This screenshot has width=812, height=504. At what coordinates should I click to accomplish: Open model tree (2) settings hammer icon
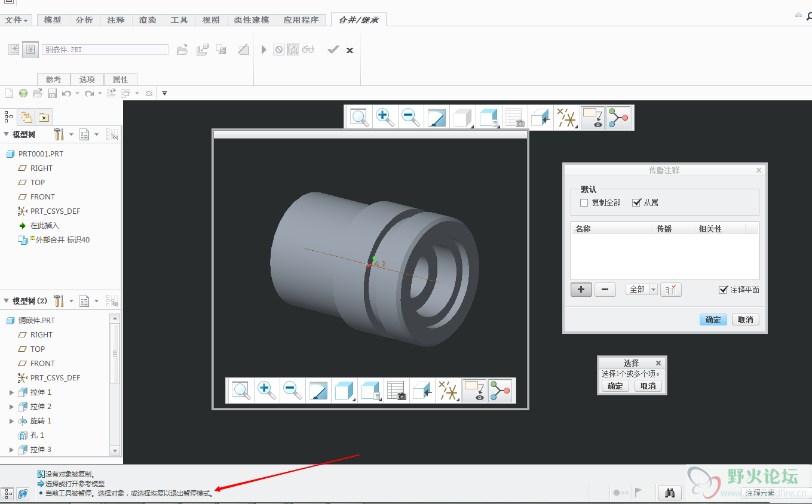(59, 301)
